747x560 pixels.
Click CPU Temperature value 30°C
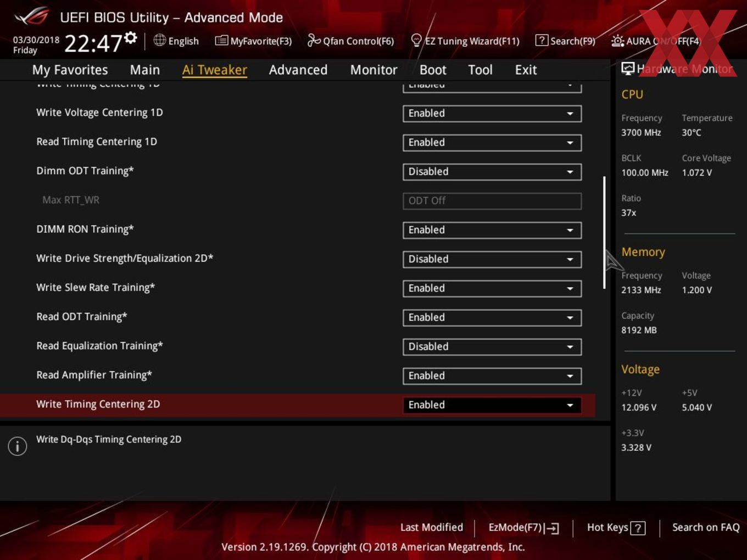pyautogui.click(x=692, y=132)
